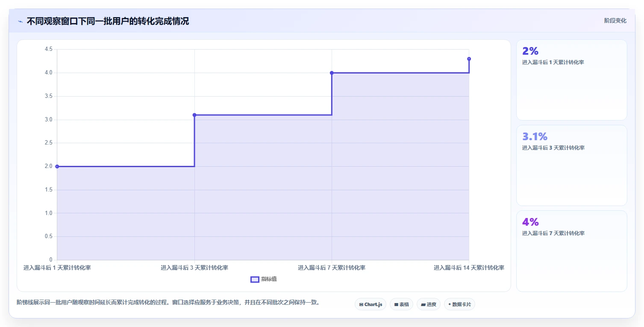644x327 pixels.
Task: Click the 7 天 caption under 4%
Action: [553, 233]
